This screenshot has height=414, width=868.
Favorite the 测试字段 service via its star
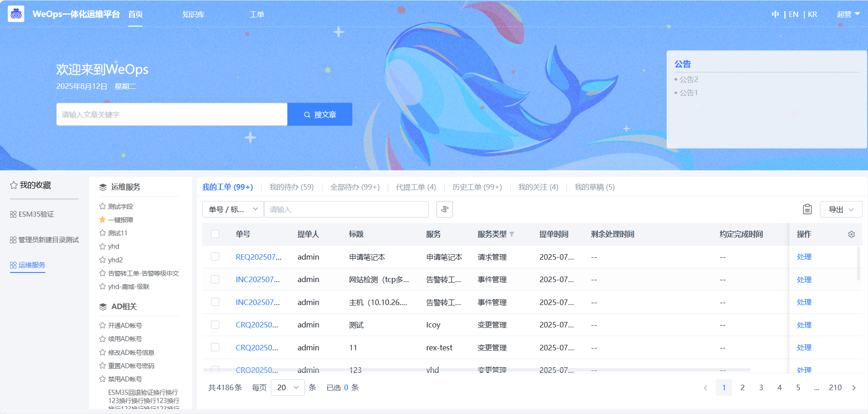(102, 207)
